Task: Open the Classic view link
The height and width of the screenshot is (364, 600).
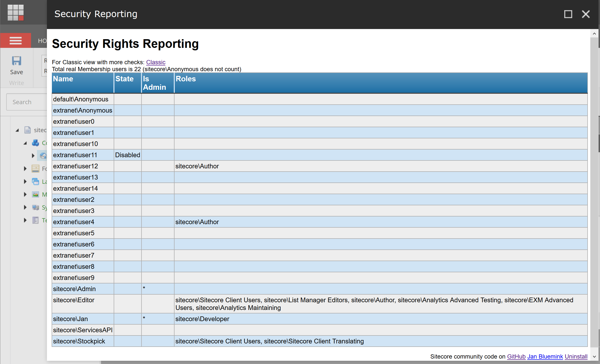Action: click(x=156, y=62)
